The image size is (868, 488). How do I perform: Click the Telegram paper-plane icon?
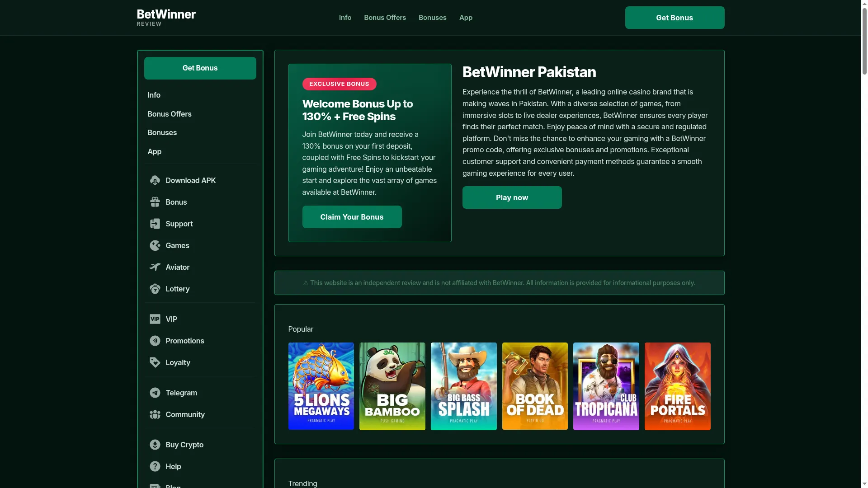(155, 393)
